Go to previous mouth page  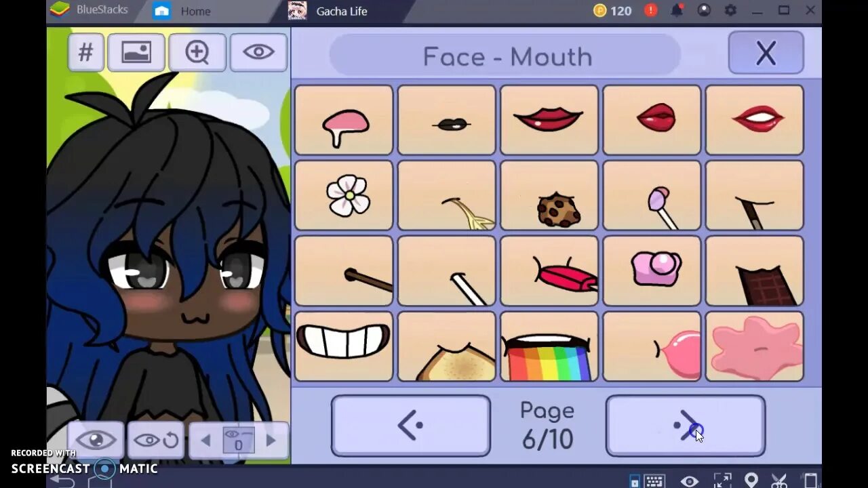tap(411, 426)
